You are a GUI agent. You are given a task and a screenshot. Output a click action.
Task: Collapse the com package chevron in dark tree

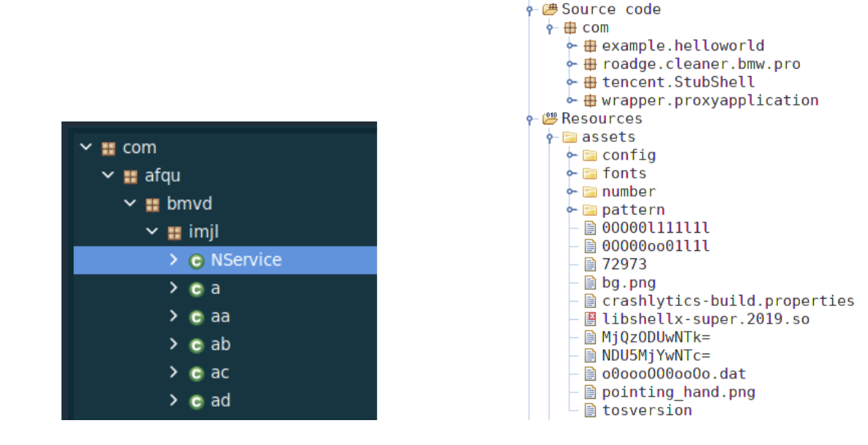[86, 146]
